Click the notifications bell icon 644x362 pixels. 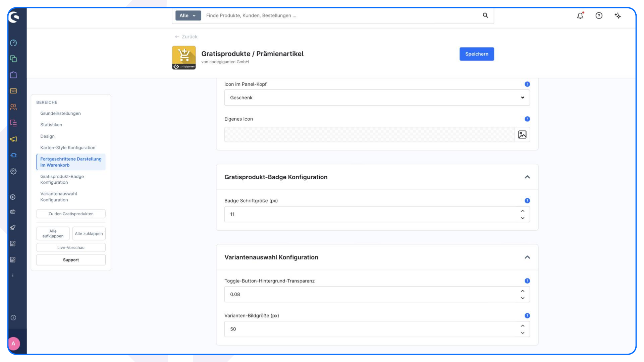(x=580, y=15)
